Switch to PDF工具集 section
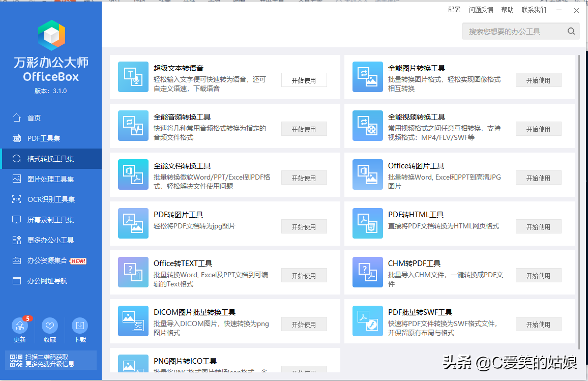This screenshot has height=381, width=588. [51, 138]
